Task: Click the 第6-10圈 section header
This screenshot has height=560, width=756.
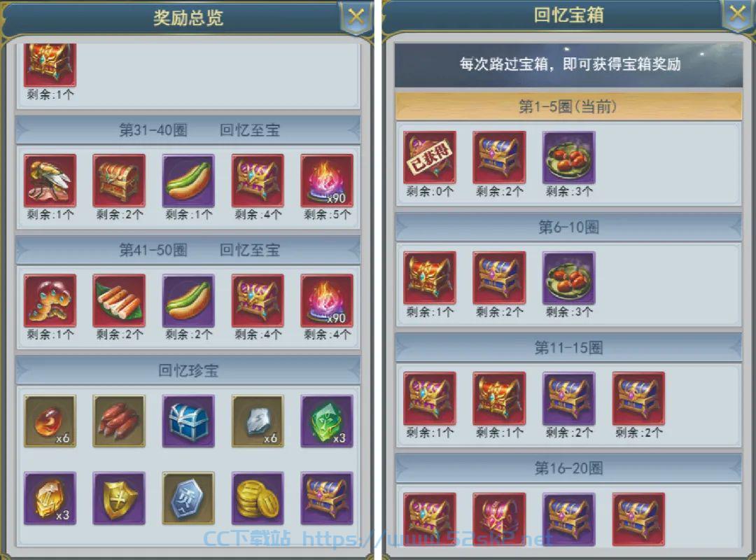Action: coord(568,227)
